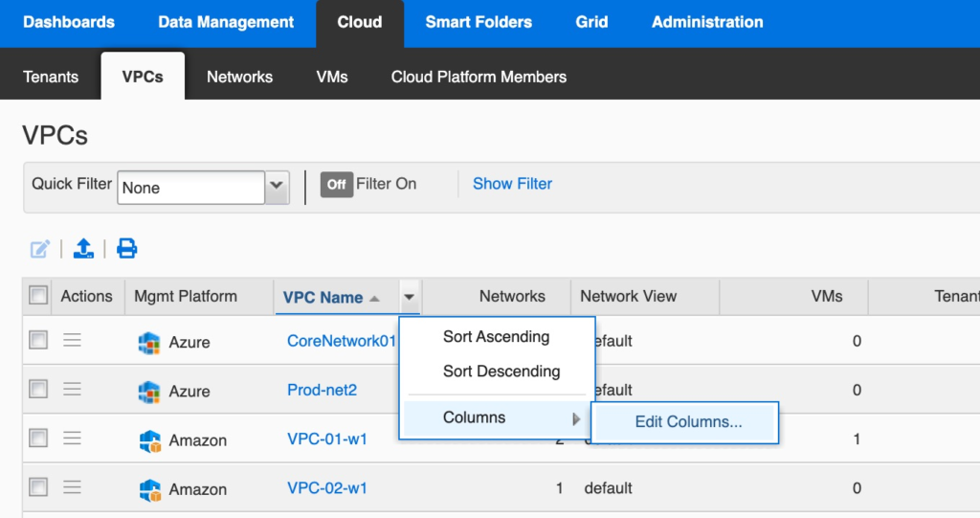Open the VPC-01-w1 link
This screenshot has height=518, width=980.
(x=327, y=439)
